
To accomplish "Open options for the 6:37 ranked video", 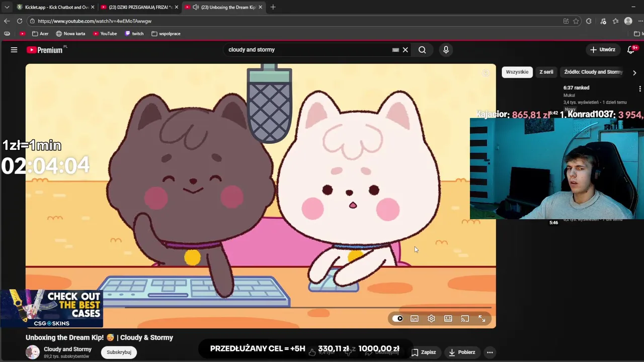I will click(639, 88).
